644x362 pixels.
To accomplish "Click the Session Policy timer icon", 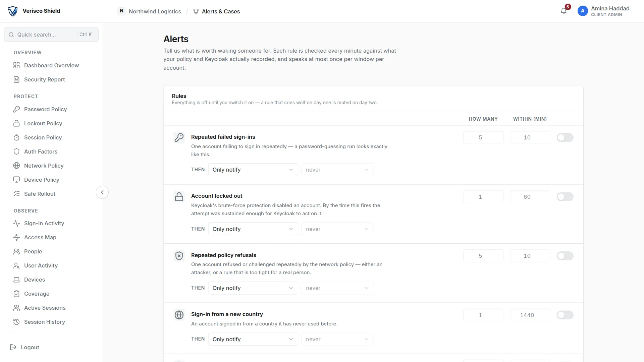I will click(16, 137).
